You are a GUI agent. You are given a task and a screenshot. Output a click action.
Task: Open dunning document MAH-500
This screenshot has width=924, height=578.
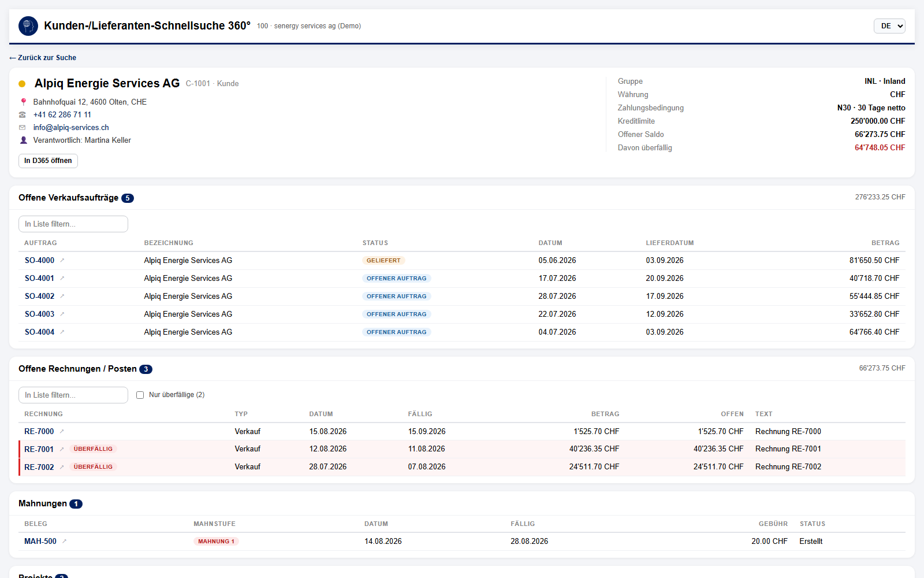coord(40,542)
